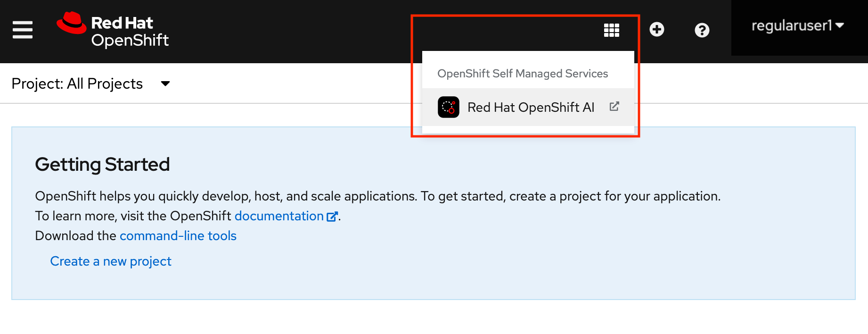Click the Red Hat OpenShift logo
This screenshot has width=868, height=334.
click(113, 30)
